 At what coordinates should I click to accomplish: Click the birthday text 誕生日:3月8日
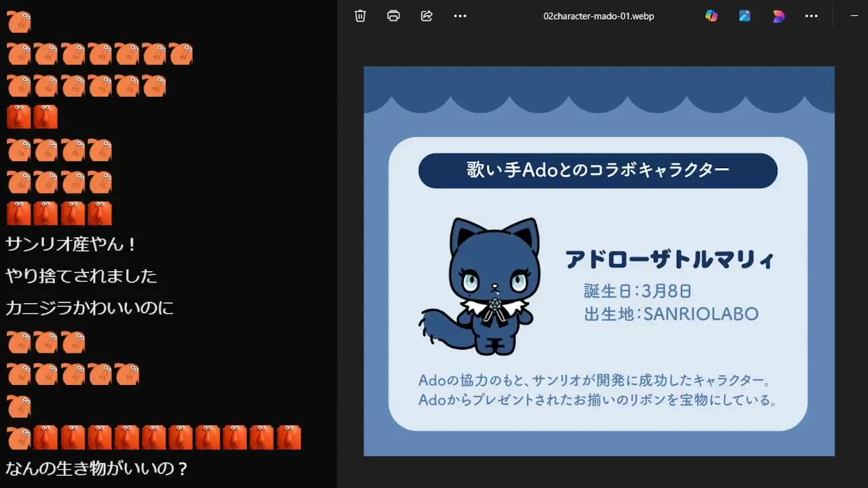[637, 291]
